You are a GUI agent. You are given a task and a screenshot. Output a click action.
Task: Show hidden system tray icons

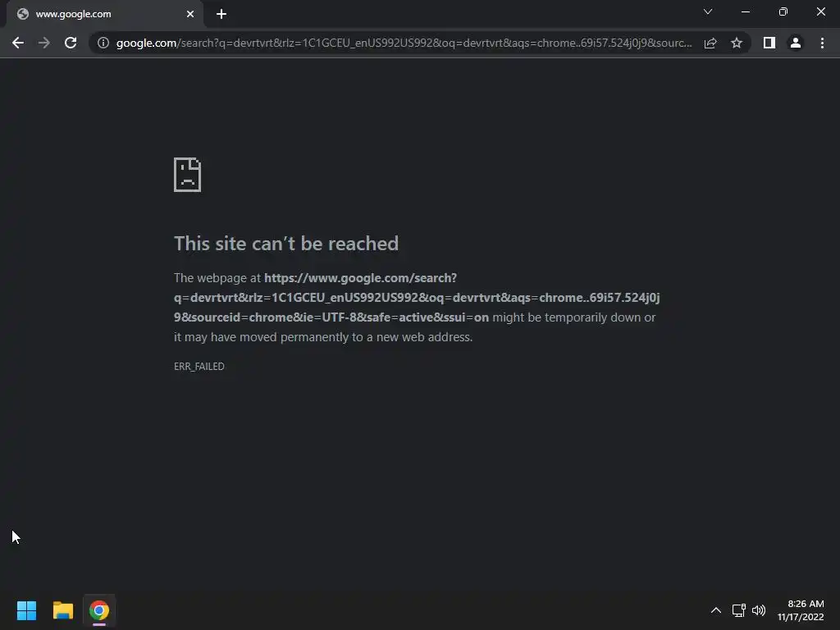(715, 610)
